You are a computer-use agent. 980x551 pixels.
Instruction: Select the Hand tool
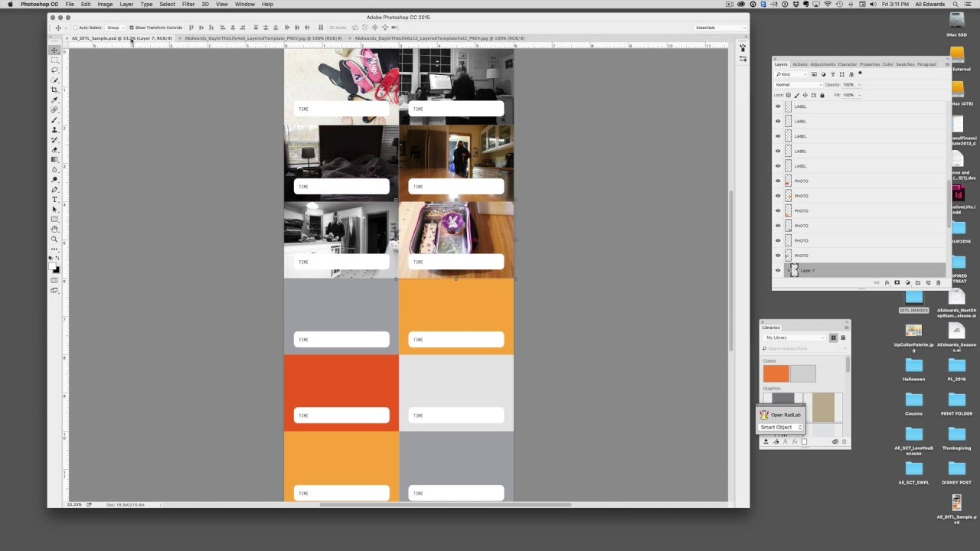(x=54, y=230)
